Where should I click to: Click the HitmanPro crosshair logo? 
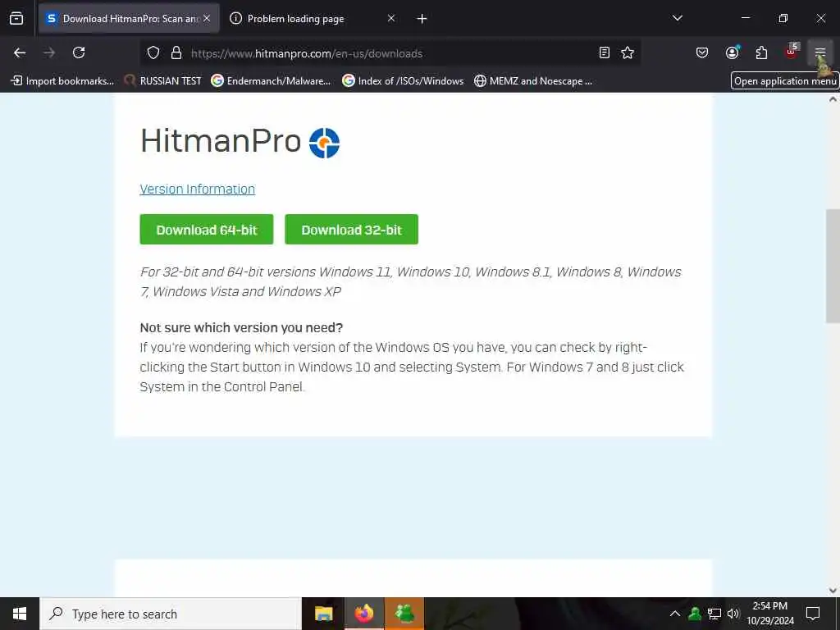[x=324, y=143]
